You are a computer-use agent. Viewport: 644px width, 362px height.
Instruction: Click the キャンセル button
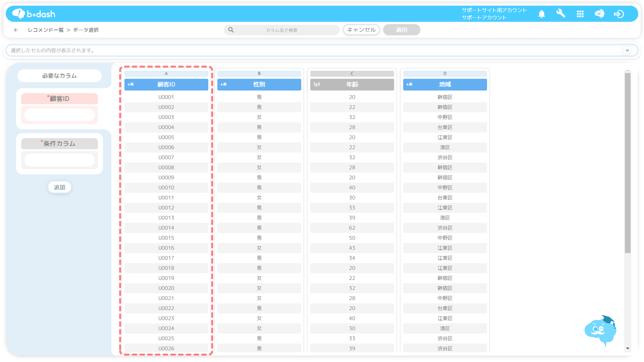tap(361, 30)
